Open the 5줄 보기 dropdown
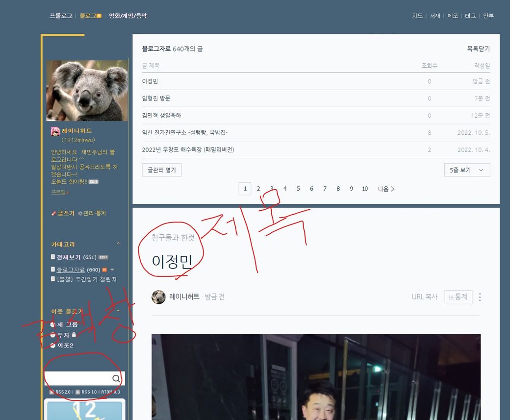Image resolution: width=510 pixels, height=420 pixels. [x=466, y=170]
